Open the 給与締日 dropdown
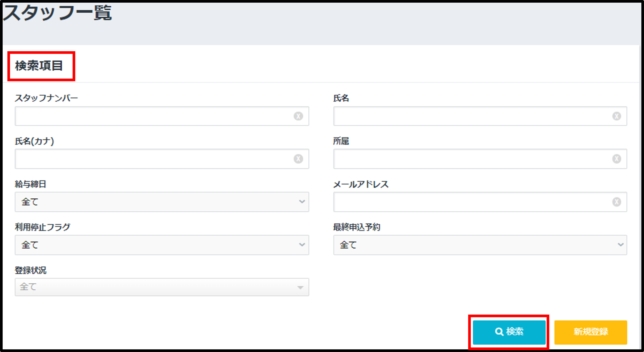This screenshot has height=352, width=644. tap(162, 202)
